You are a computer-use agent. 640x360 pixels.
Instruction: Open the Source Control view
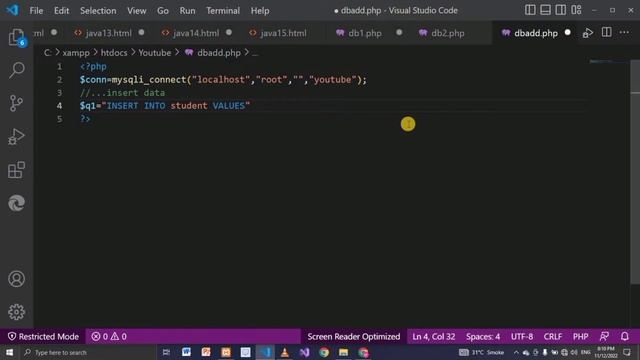click(16, 103)
